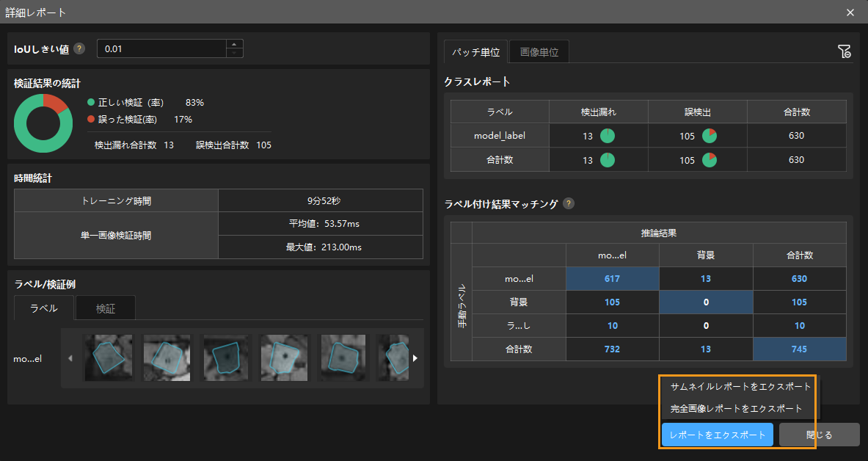Screen dimensions: 868x461
Task: Click the 630 total in class report 合計数 row
Action: point(797,159)
